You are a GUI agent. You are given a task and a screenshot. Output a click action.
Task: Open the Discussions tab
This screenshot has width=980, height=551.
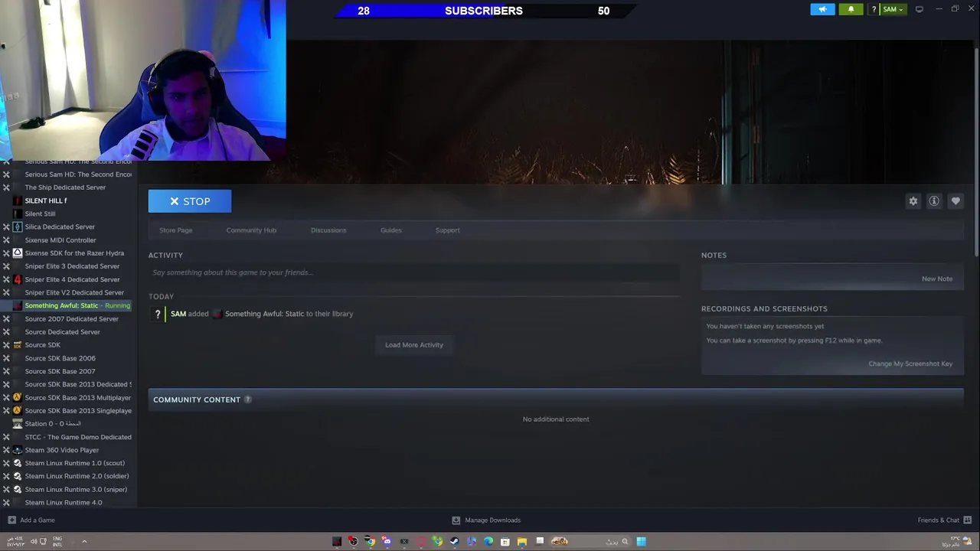(x=328, y=230)
